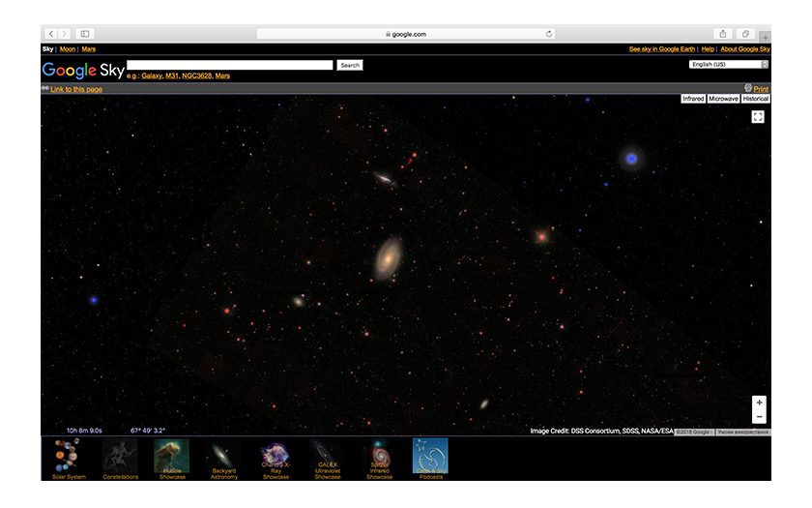Switch to the Moon view

[x=68, y=48]
